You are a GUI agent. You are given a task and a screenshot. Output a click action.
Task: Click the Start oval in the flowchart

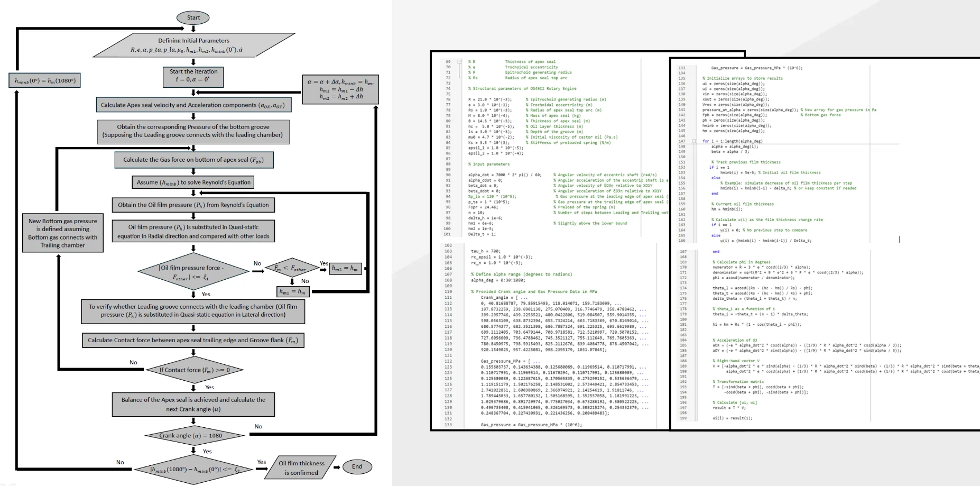click(193, 17)
